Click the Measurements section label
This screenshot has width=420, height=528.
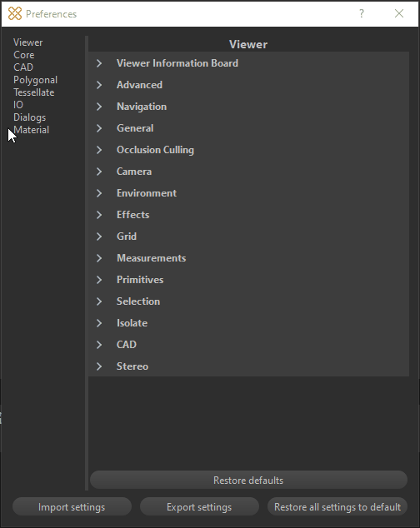pos(152,258)
